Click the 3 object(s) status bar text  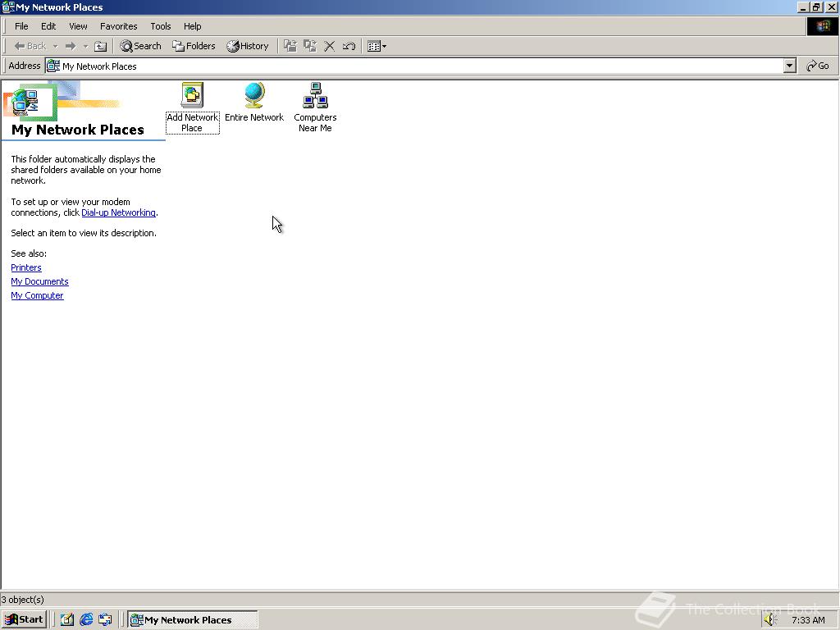pos(22,600)
